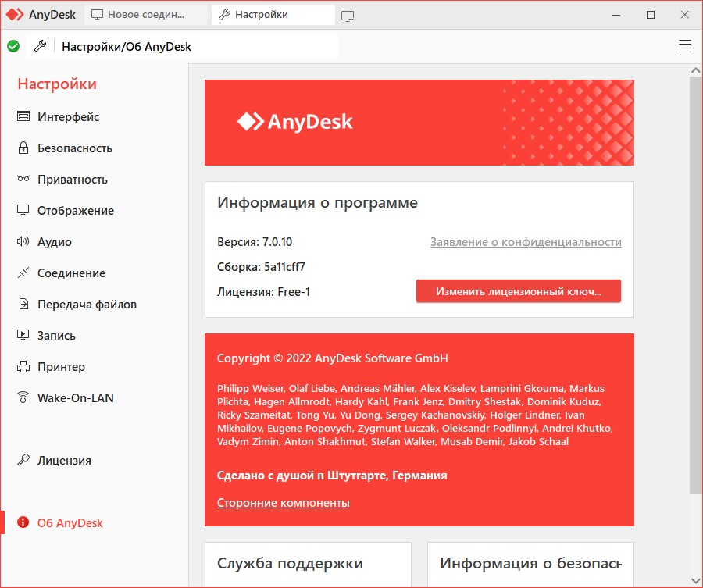This screenshot has height=588, width=703.
Task: Open Заявление о конфиденциальности link
Action: pos(526,241)
